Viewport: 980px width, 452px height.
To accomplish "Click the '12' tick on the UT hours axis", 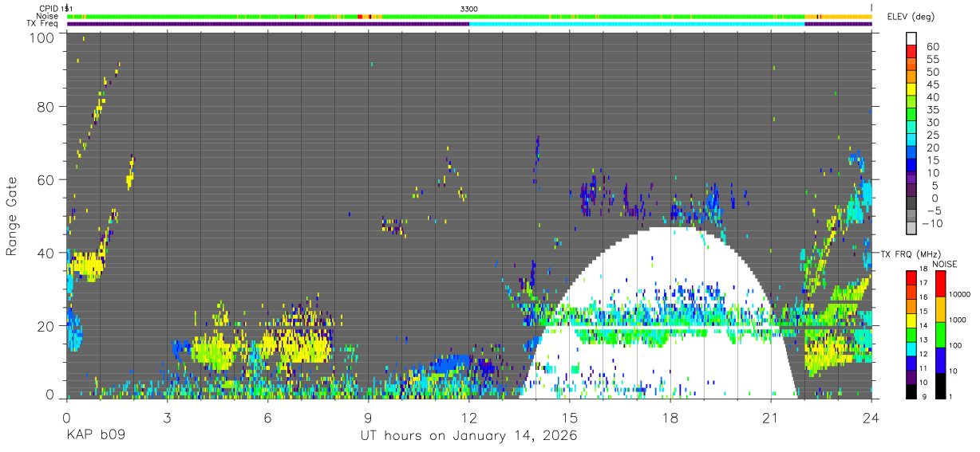I will [x=469, y=417].
